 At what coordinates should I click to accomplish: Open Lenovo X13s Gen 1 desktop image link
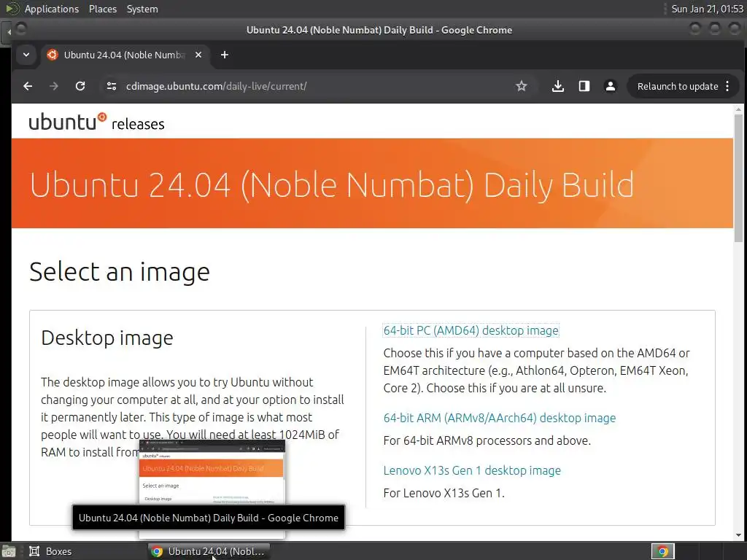[x=472, y=470]
